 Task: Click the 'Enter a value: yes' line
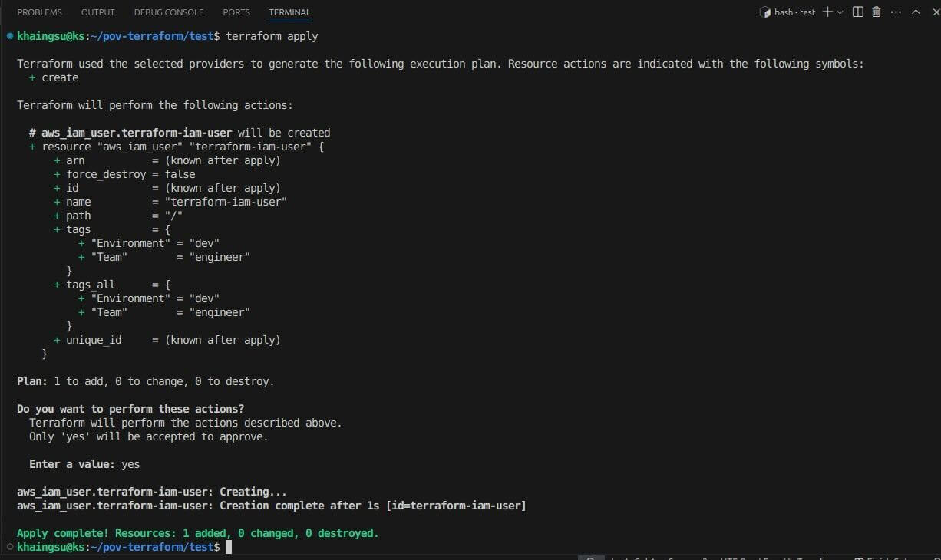point(84,464)
